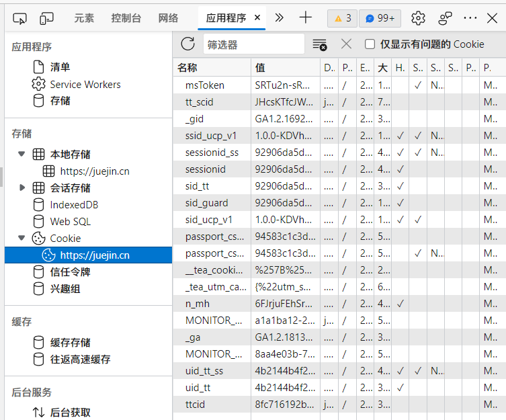
Task: Open the 99+ messages counter
Action: tap(380, 18)
